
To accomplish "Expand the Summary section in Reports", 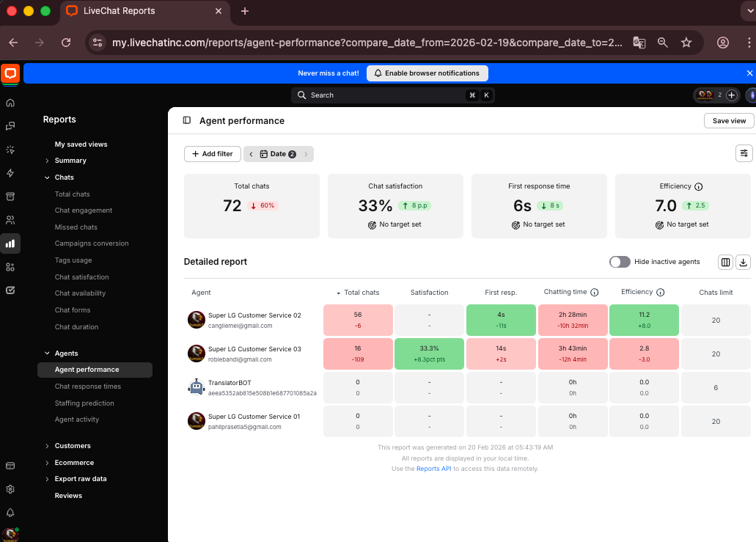I will pos(70,161).
